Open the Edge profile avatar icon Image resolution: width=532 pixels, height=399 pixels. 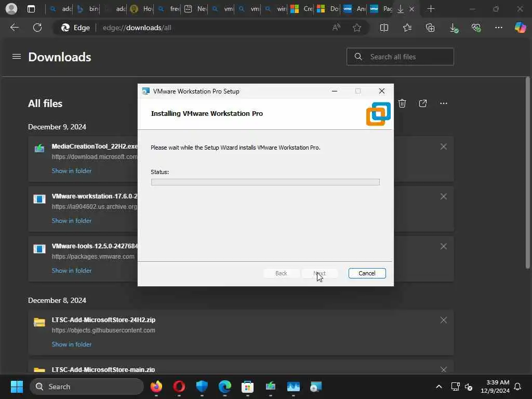(x=11, y=9)
